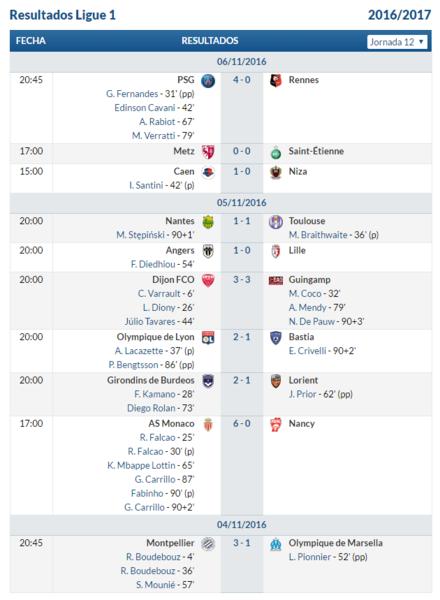Click the Guingamp club logo
Screen dimensions: 440x600
coord(275,280)
